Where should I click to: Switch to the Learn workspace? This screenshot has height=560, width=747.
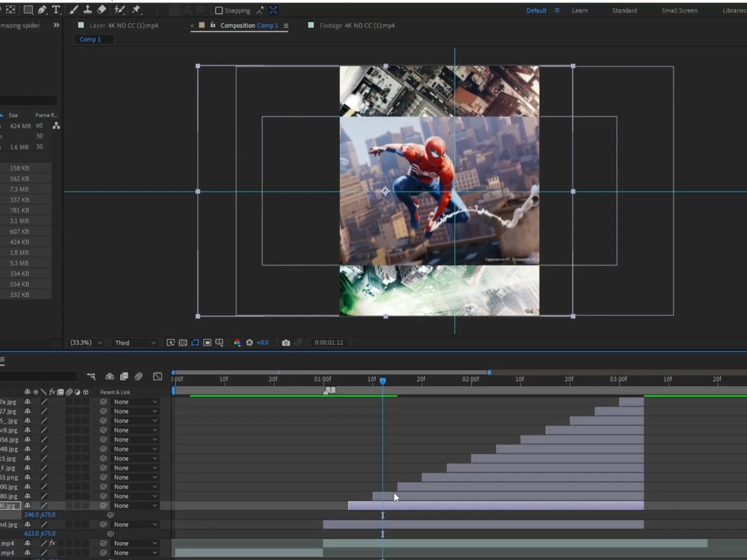click(580, 10)
